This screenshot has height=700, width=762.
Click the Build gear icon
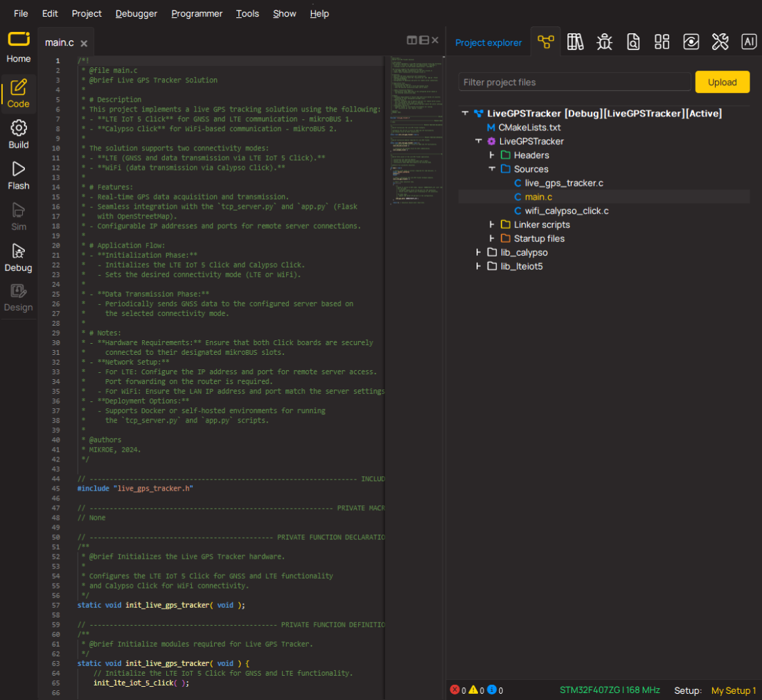(19, 128)
